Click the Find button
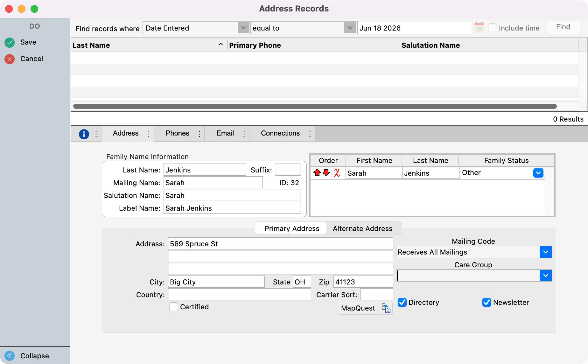This screenshot has height=364, width=588. (563, 27)
